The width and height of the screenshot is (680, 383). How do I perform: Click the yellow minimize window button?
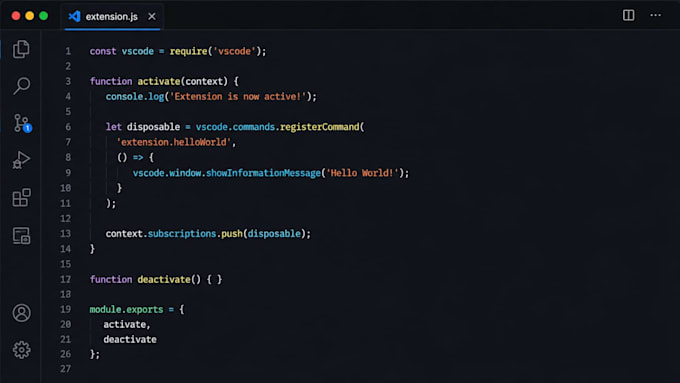(x=29, y=16)
